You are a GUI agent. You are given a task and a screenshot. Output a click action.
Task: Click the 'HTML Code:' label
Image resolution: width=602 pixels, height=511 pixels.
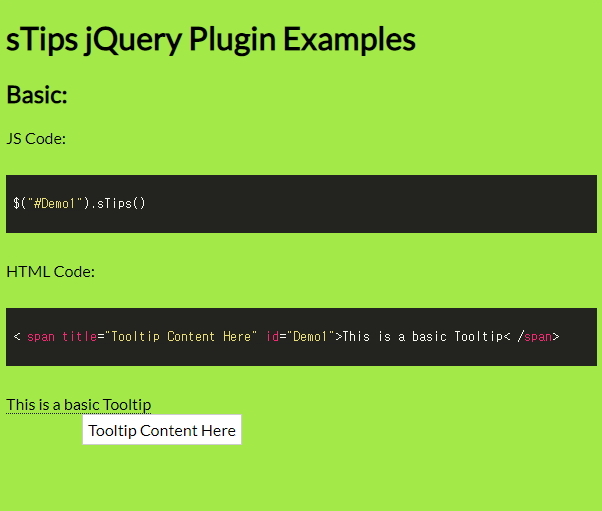[x=50, y=272]
